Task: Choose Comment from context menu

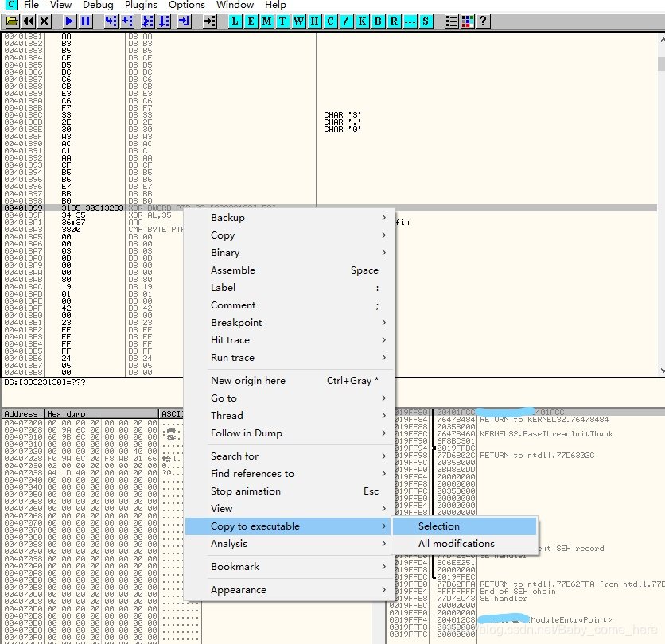Action: coord(290,305)
